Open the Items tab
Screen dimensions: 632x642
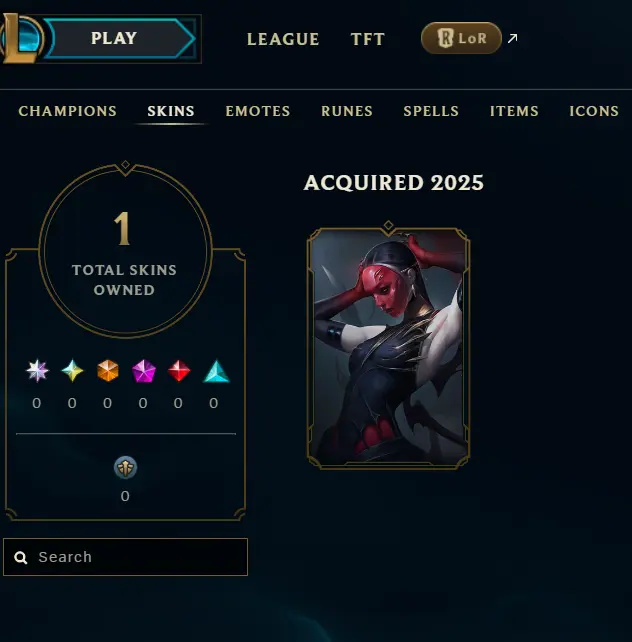tap(514, 111)
